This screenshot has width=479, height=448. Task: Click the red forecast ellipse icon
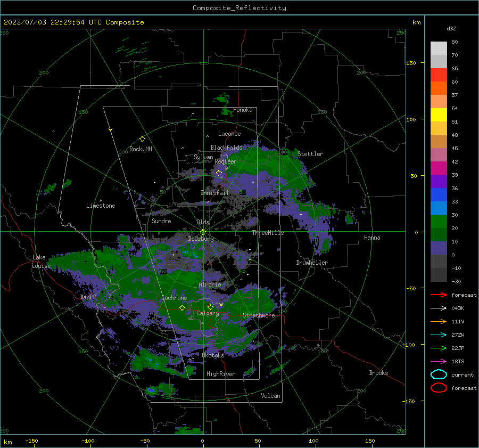point(439,388)
